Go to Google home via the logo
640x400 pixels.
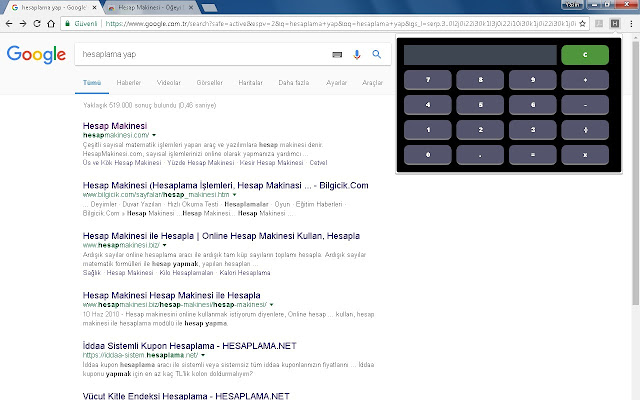pos(36,54)
